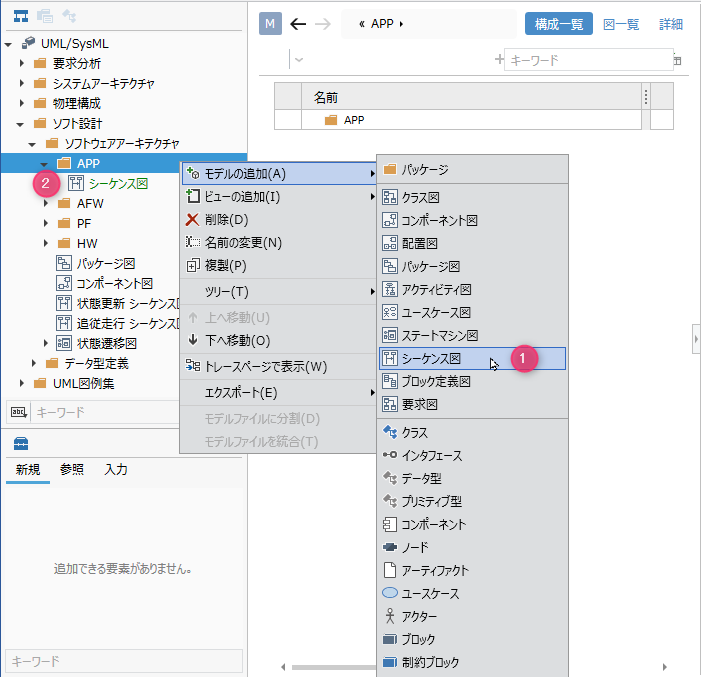Choose 下へ移動(O) from context menu
The width and height of the screenshot is (701, 677).
[x=279, y=340]
